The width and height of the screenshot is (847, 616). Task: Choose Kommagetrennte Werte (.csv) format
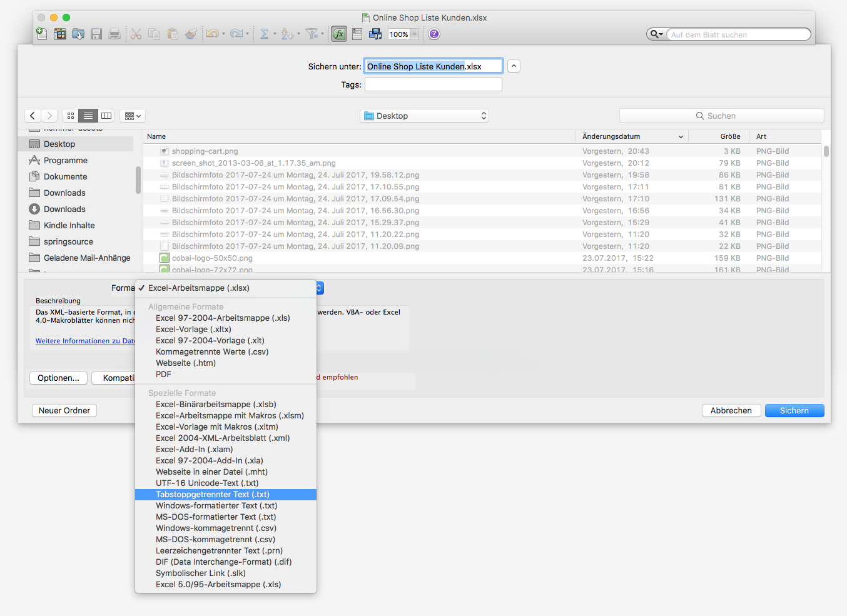point(212,351)
